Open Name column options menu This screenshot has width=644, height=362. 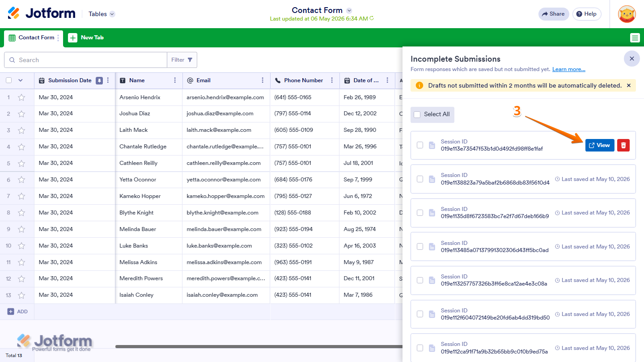(x=175, y=80)
